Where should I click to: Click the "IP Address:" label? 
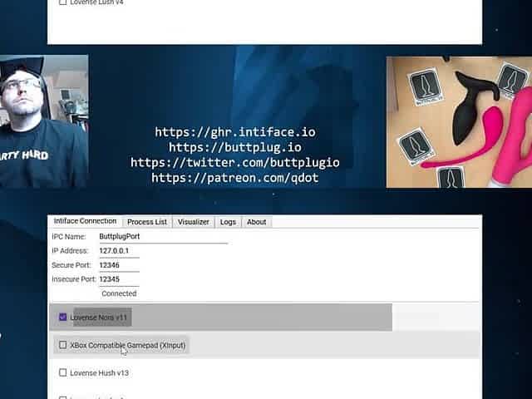tap(70, 251)
